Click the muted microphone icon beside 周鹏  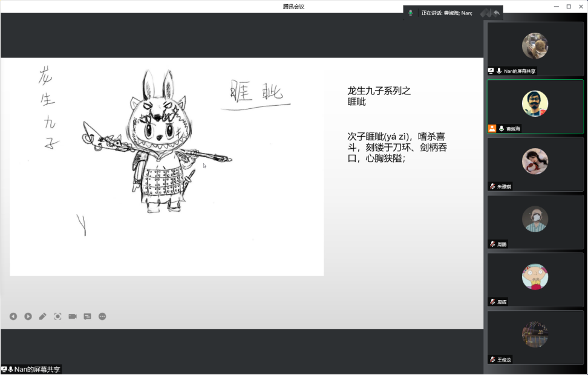pyautogui.click(x=492, y=244)
